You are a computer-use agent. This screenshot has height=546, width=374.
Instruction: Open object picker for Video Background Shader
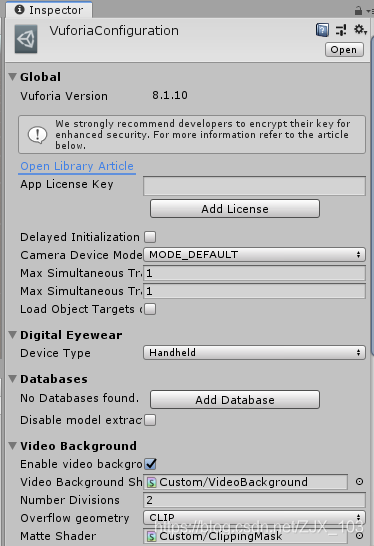pos(359,482)
